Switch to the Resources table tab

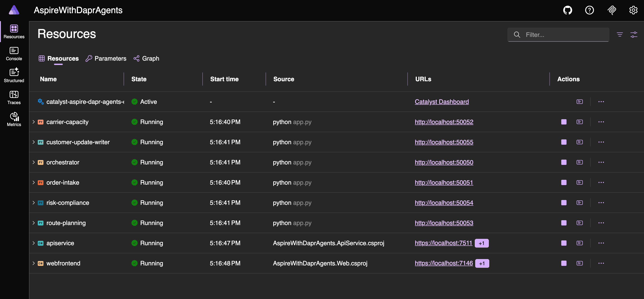59,58
